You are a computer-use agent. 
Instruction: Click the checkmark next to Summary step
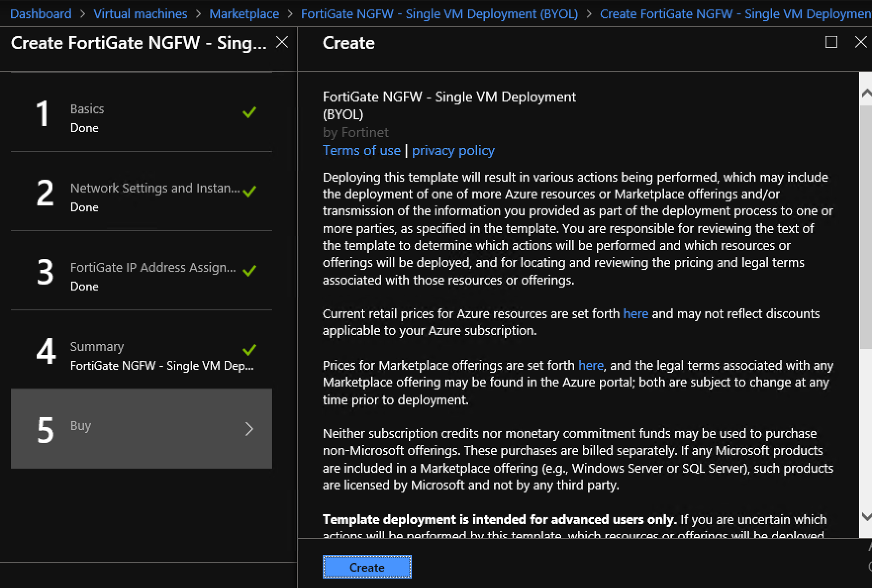tap(249, 350)
